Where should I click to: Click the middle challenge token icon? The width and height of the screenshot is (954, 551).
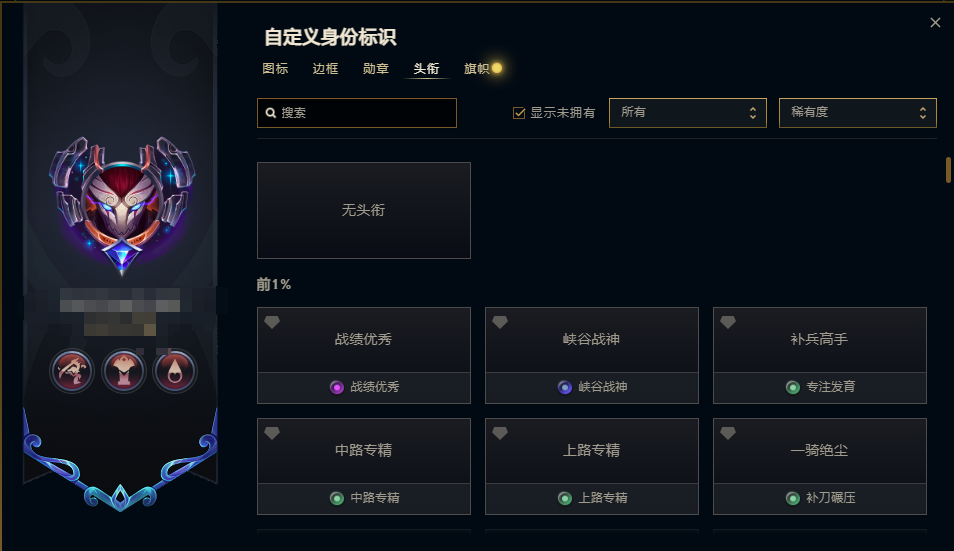pyautogui.click(x=124, y=371)
